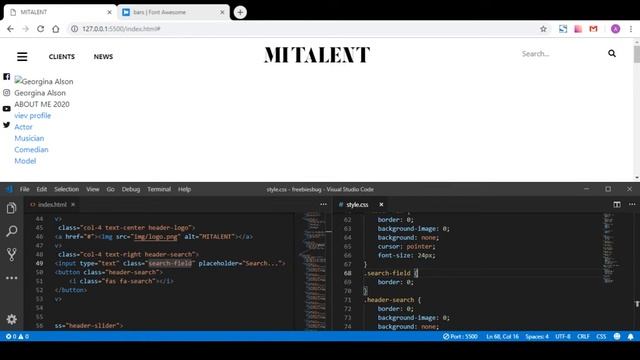The image size is (640, 360).
Task: Open the Twitter social icon
Action: [7, 125]
